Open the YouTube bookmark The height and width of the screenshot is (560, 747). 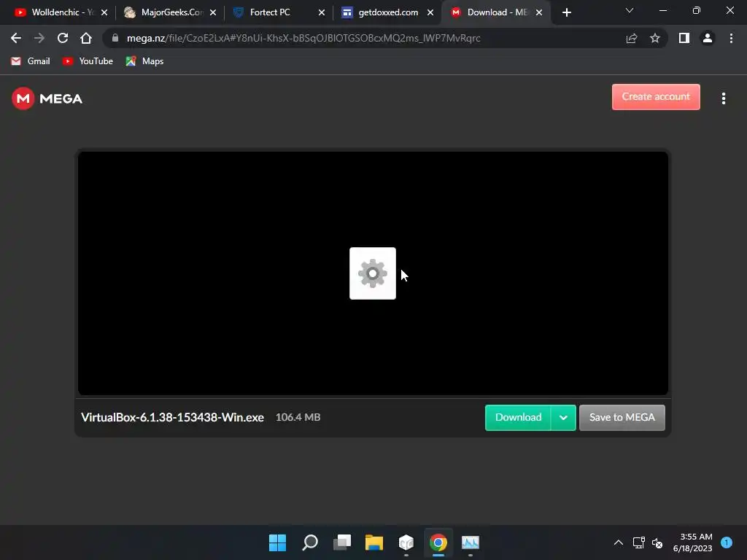coord(88,61)
